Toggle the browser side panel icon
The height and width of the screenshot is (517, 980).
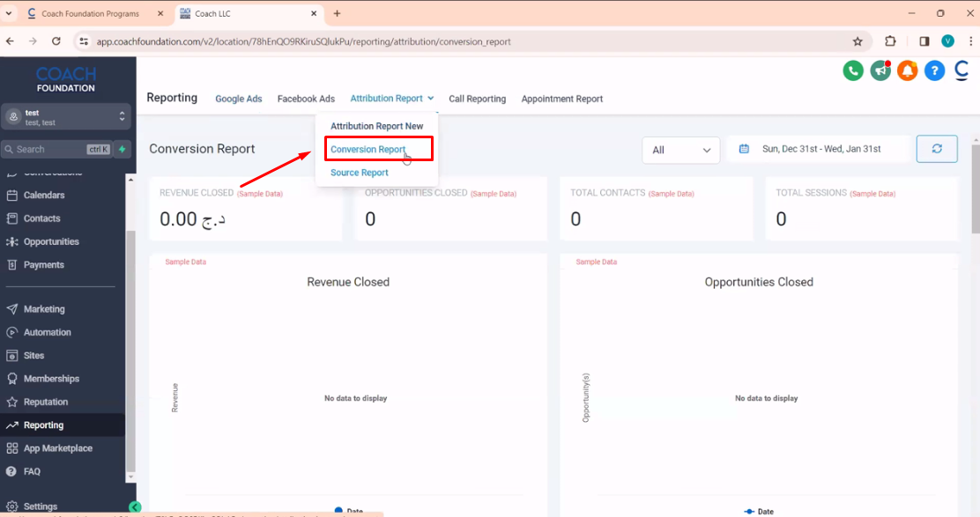pos(924,41)
